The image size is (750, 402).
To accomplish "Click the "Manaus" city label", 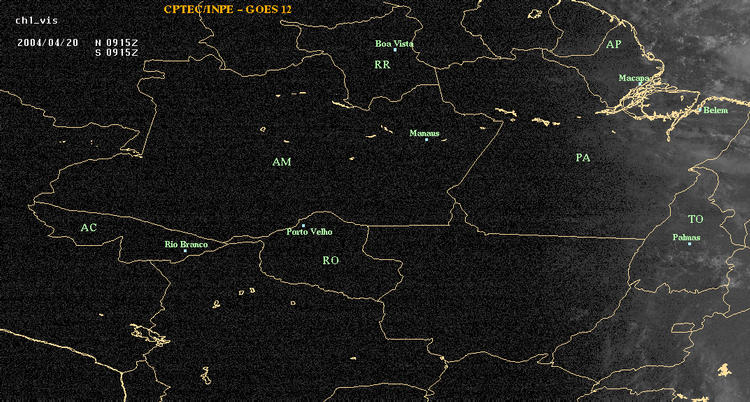I will [x=424, y=134].
